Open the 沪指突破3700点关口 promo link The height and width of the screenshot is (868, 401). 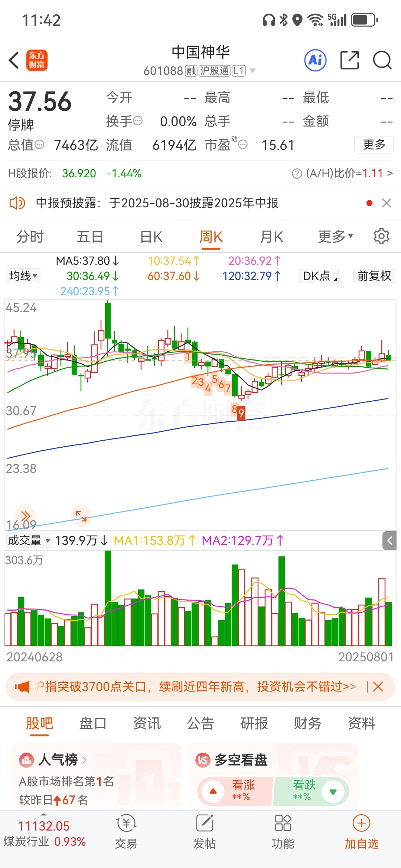196,687
